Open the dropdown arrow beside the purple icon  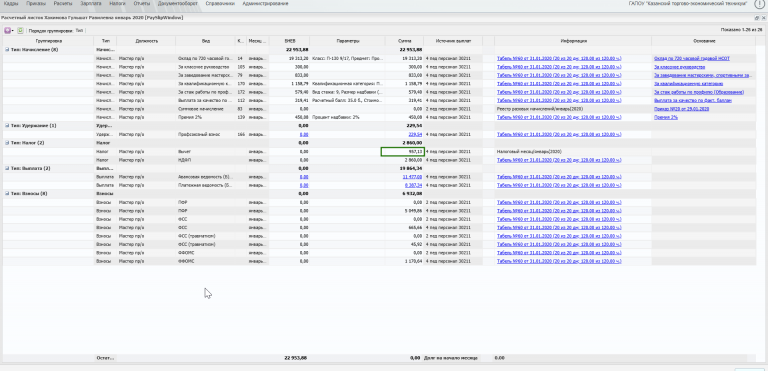point(13,31)
